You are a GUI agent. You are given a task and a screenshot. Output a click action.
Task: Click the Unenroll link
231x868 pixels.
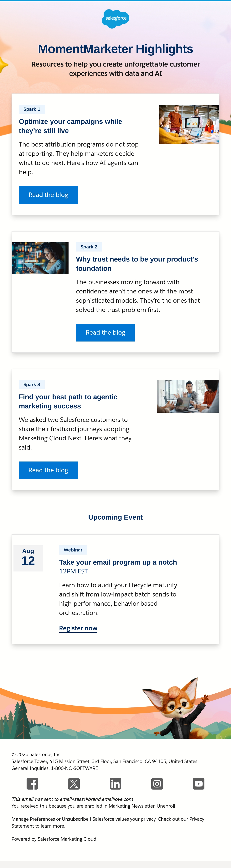click(x=166, y=806)
